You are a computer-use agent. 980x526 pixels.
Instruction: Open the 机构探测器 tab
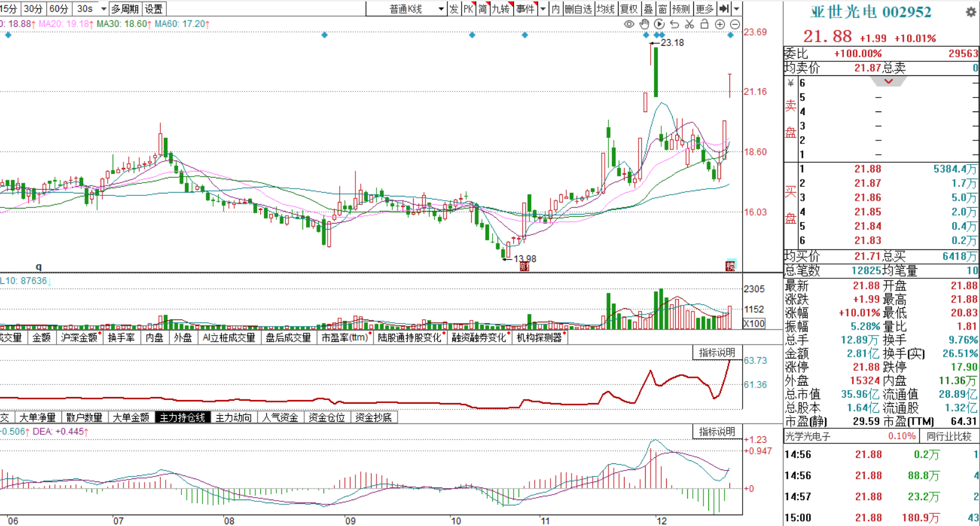[x=540, y=337]
